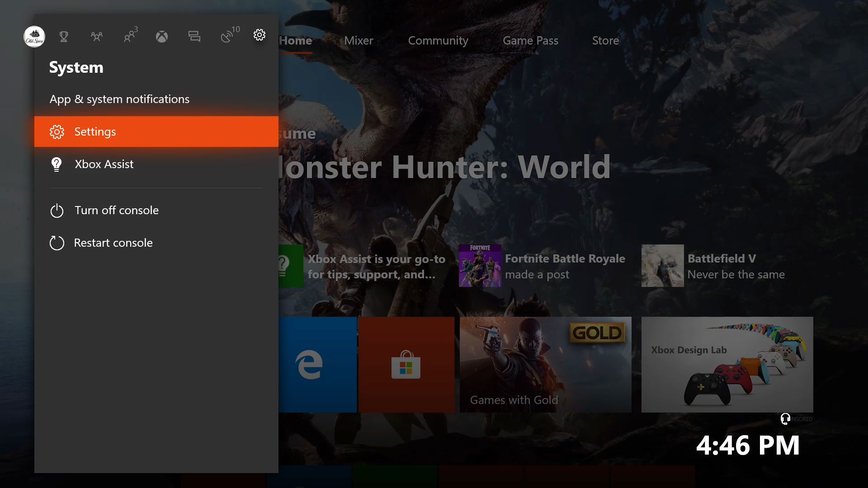Open the notifications bell icon
Viewport: 868px width, 488px height.
(226, 35)
